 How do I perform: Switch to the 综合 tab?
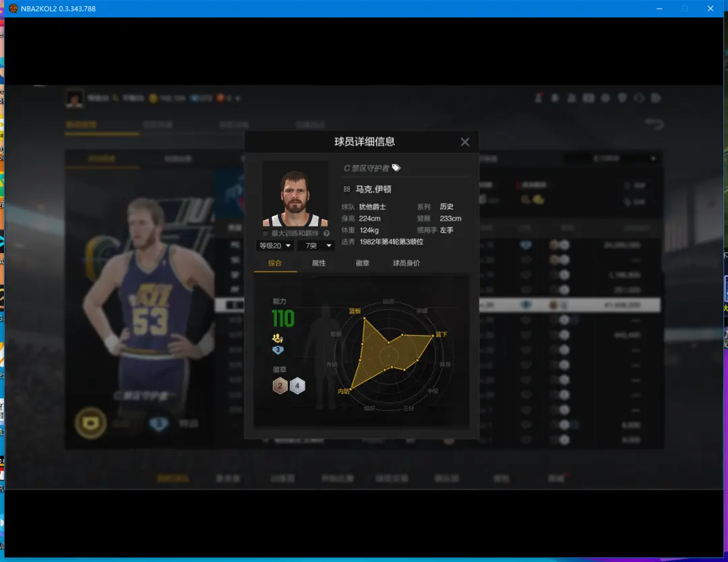(x=275, y=263)
